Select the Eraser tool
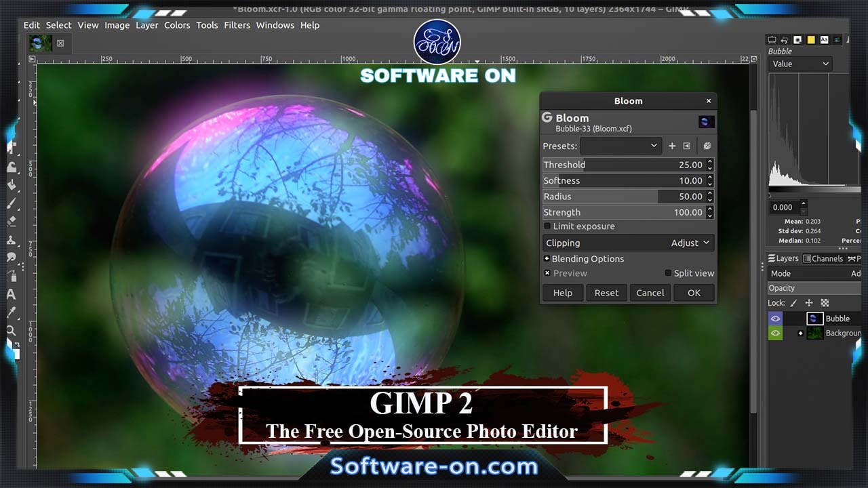 pos(12,221)
